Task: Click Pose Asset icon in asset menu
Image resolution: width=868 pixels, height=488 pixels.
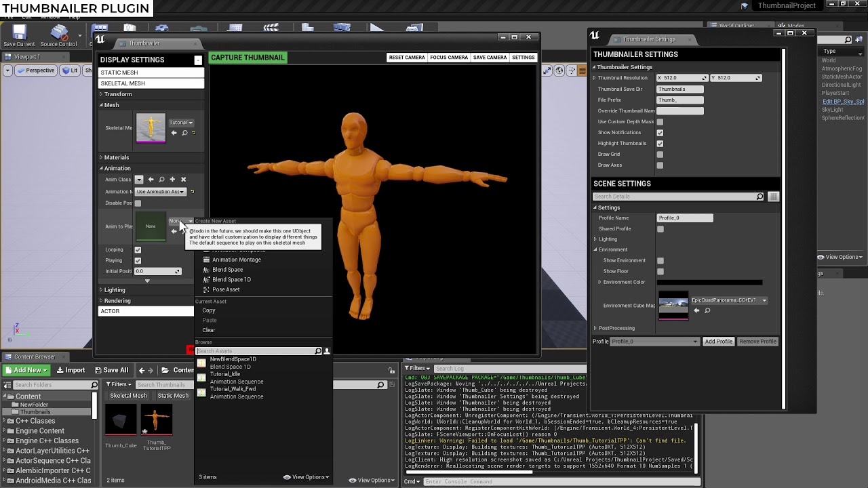Action: [x=206, y=289]
